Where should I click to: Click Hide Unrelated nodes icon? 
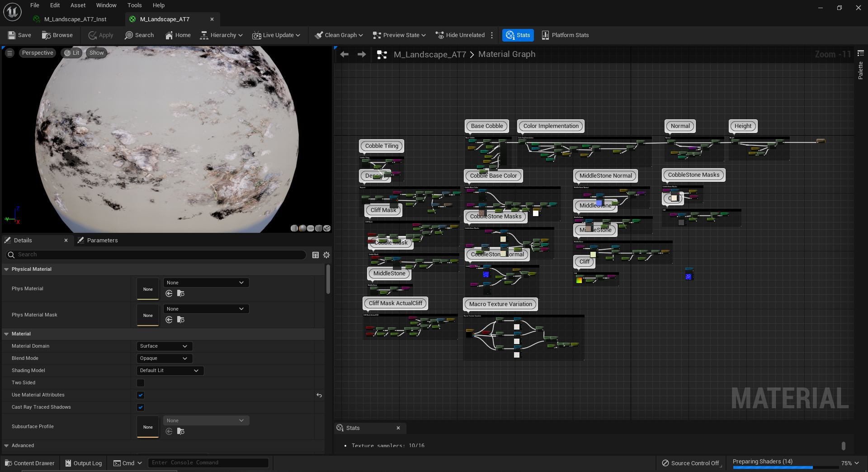point(439,35)
